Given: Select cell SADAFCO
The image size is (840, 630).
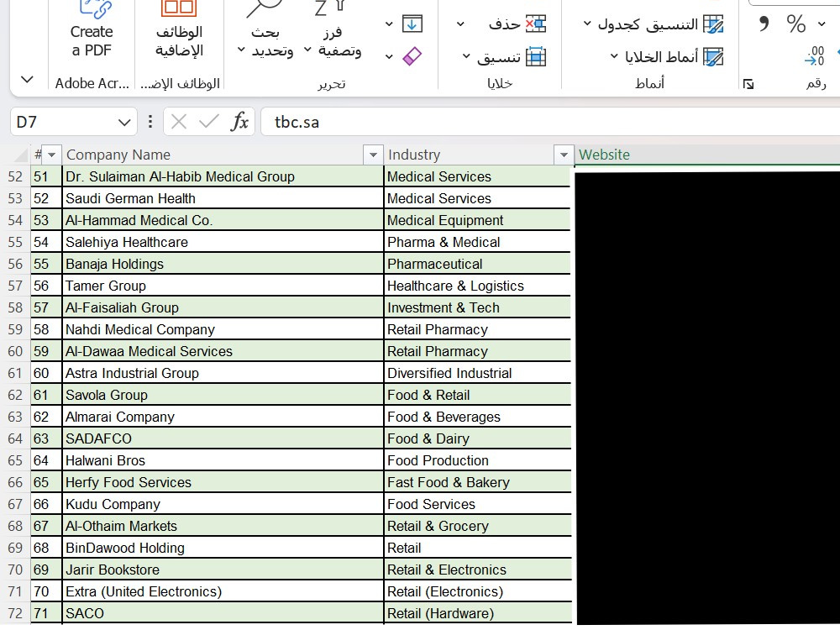Looking at the screenshot, I should (223, 438).
